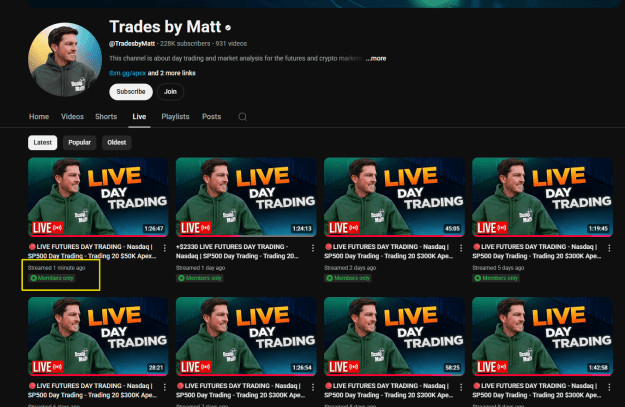Click the Trades by Matt channel avatar
The height and width of the screenshot is (407, 625).
[65, 59]
